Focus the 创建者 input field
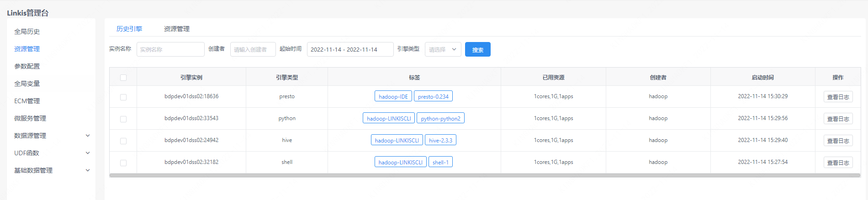This screenshot has width=868, height=200. (253, 49)
